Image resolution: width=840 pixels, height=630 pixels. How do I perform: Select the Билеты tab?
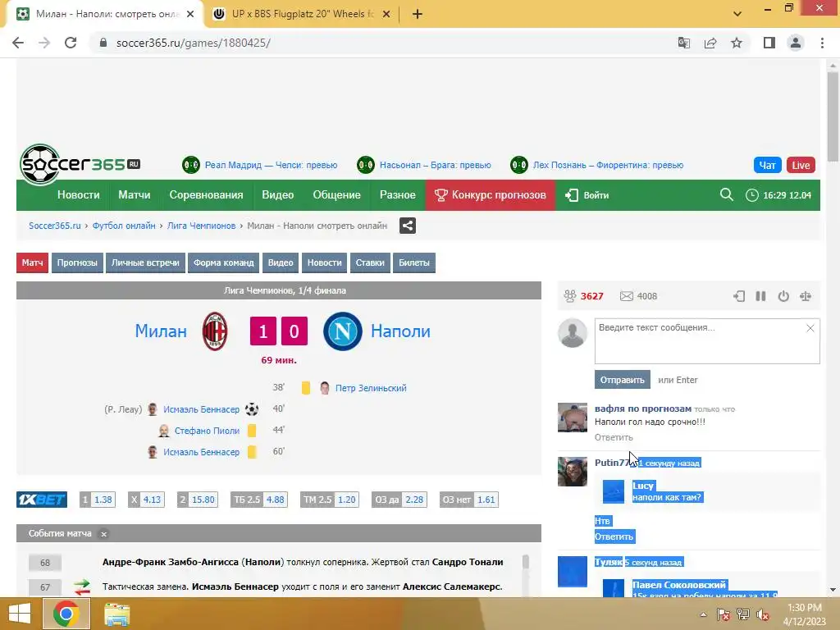click(414, 262)
